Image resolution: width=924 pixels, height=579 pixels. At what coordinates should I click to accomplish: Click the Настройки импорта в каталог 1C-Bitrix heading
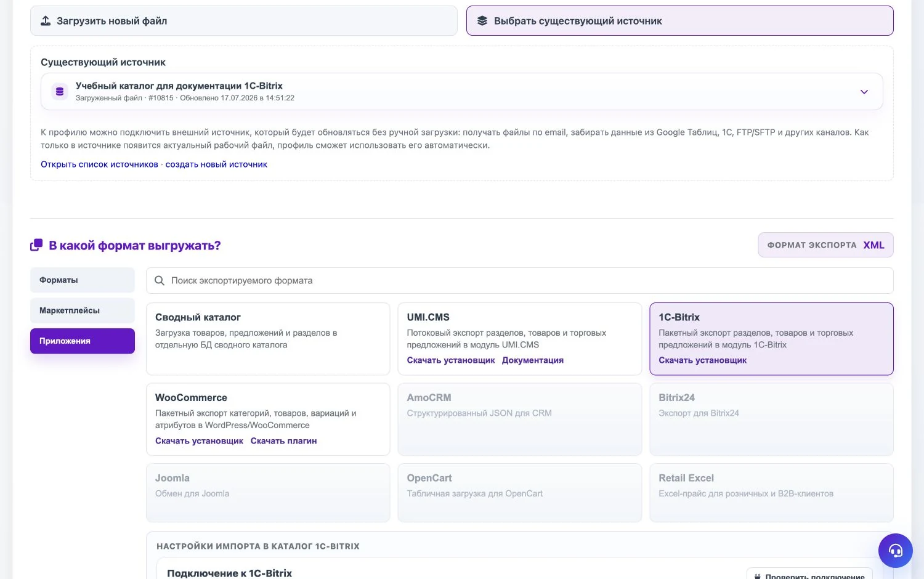tap(258, 546)
